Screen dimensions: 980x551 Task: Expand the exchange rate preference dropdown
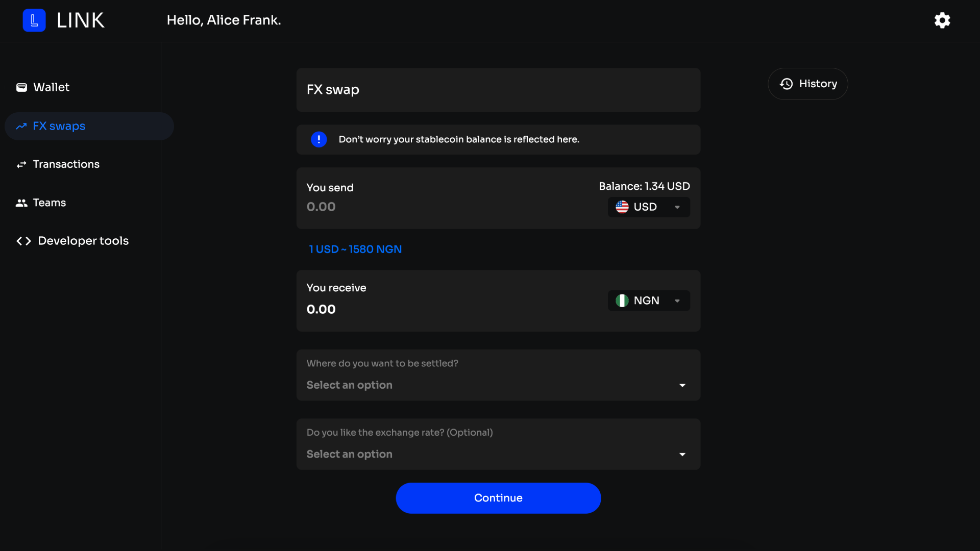coord(498,444)
